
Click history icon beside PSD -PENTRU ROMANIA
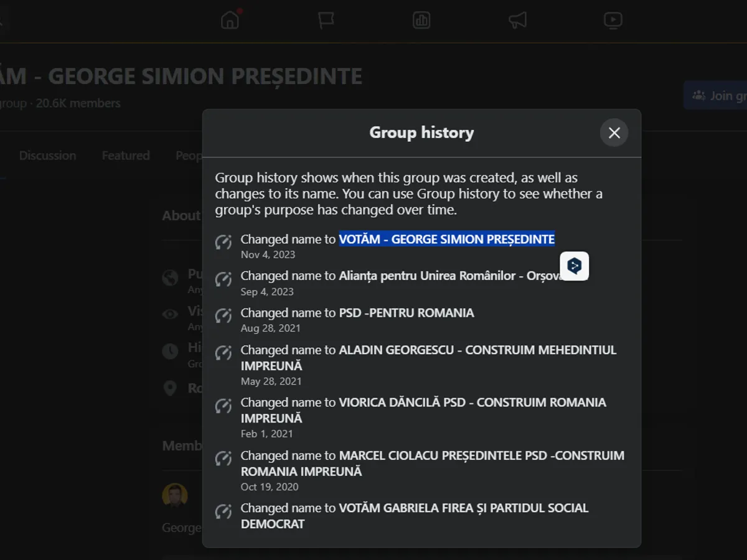(x=223, y=316)
